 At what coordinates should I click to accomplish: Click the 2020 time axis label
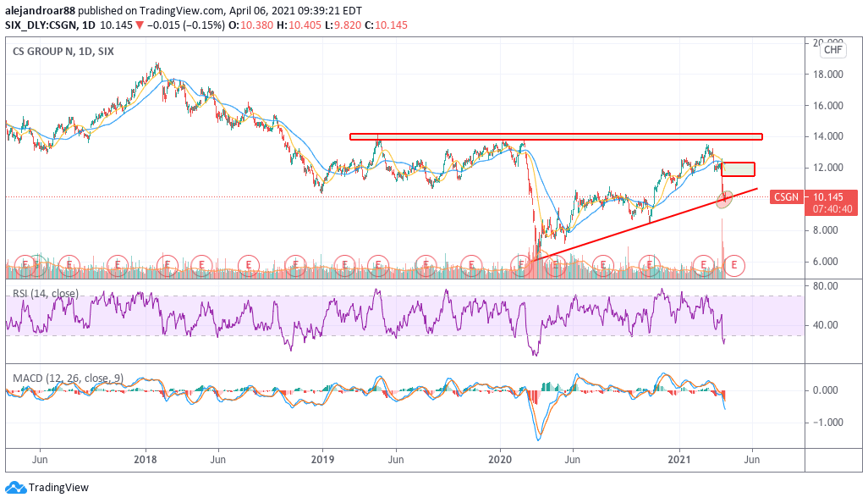tap(501, 459)
